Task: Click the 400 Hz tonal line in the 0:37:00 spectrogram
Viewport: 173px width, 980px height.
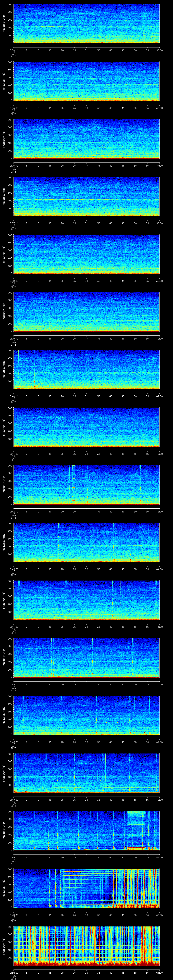Action: pyautogui.click(x=61, y=200)
